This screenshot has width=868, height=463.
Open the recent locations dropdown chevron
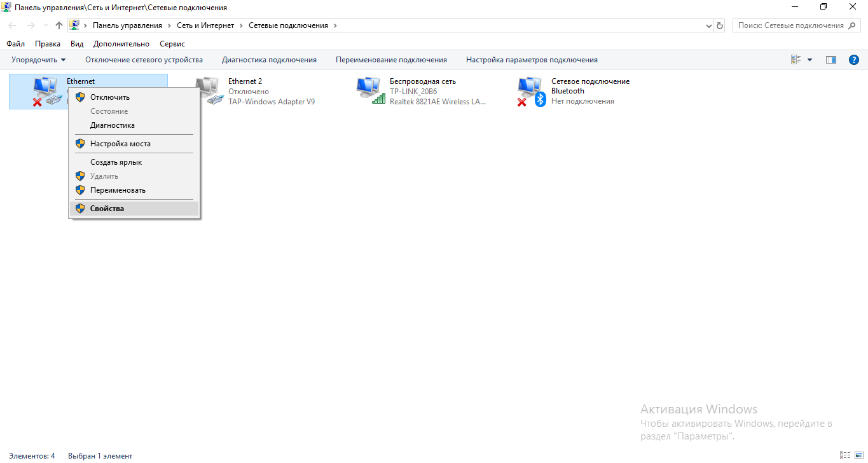(x=45, y=25)
